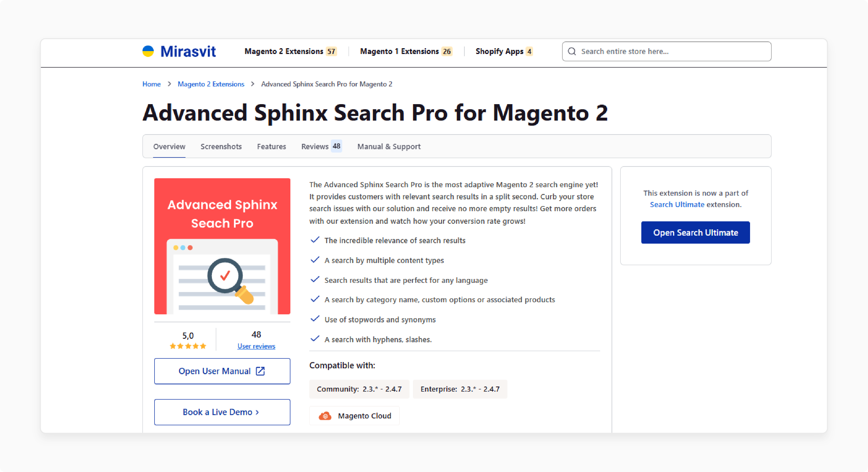Click the Mirasvit logo
The height and width of the screenshot is (472, 868).
179,51
